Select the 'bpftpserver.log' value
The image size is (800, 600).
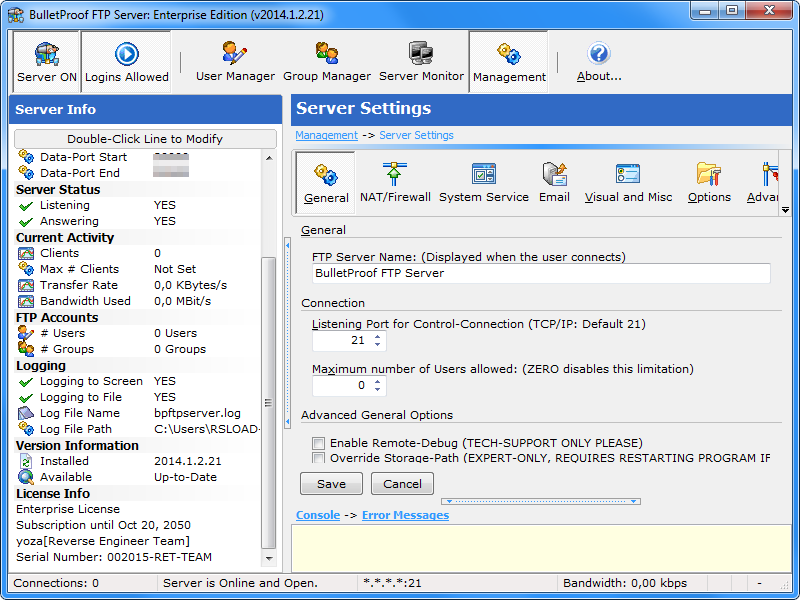click(x=197, y=413)
